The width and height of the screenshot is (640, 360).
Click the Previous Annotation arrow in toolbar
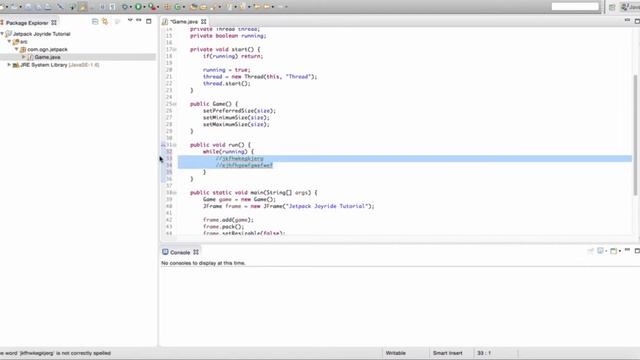pyautogui.click(x=243, y=7)
